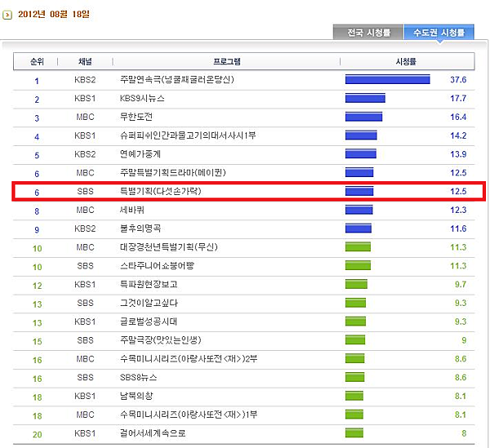Image resolution: width=490 pixels, height=448 pixels.
Task: Click the arrow icon beside 2012년 08월 18일
Action: coord(7,15)
